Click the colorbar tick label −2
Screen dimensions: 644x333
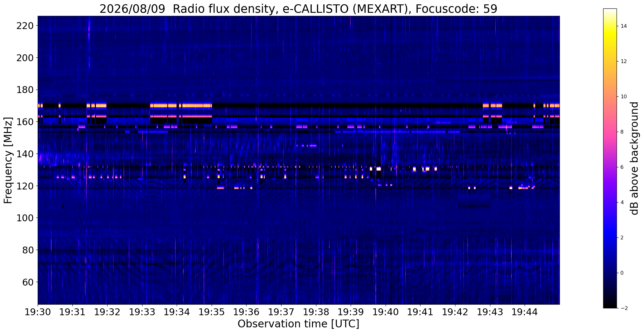pos(624,308)
